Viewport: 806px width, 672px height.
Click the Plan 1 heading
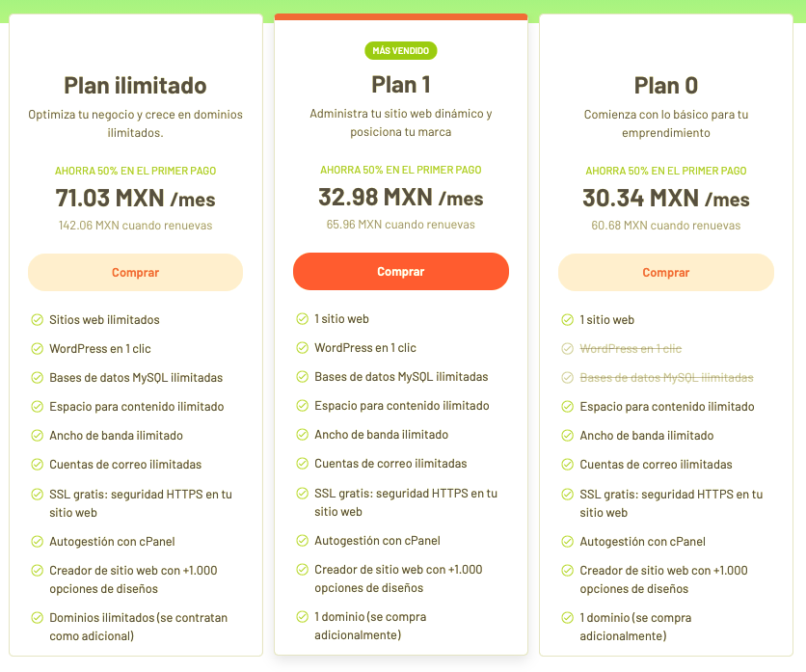point(401,84)
